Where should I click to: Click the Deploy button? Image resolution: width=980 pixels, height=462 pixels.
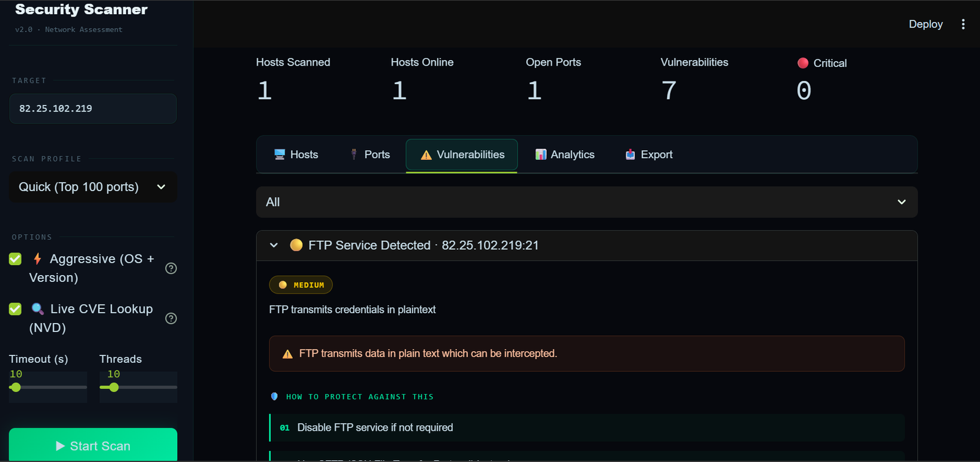925,24
